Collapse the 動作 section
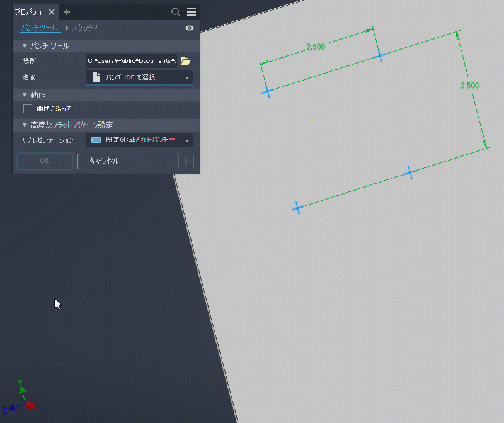This screenshot has width=504, height=423. tap(25, 95)
